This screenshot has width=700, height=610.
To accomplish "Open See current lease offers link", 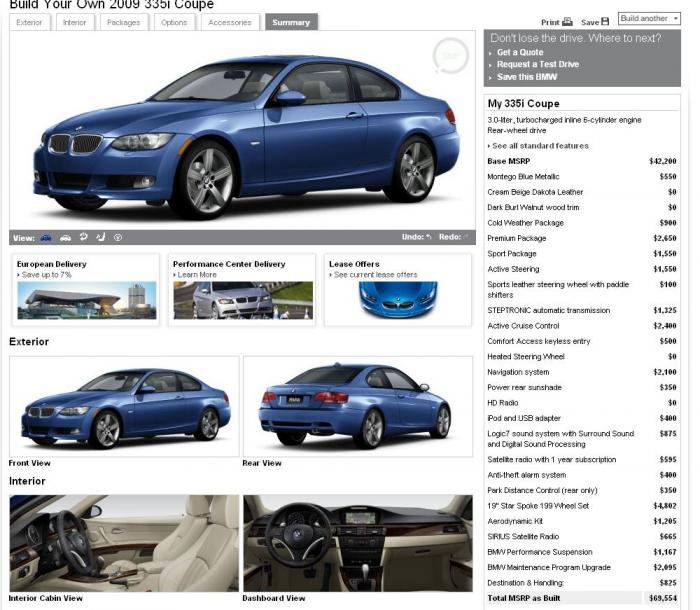I will (375, 275).
